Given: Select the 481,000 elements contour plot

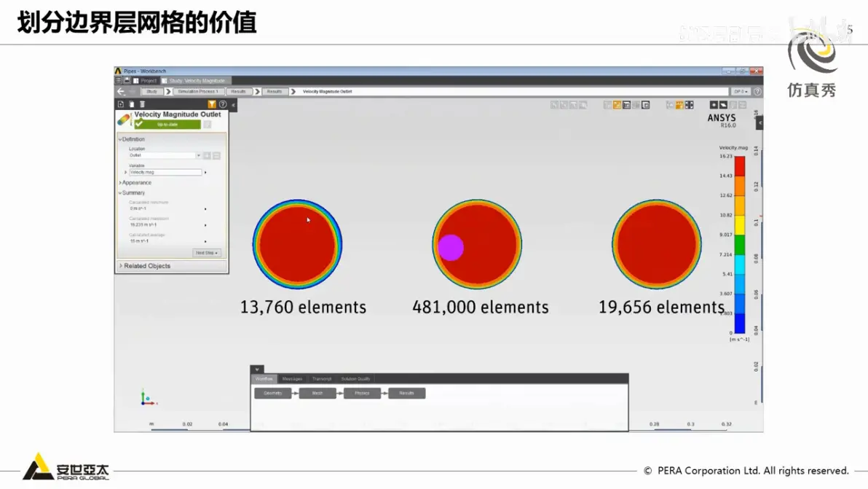Looking at the screenshot, I should [x=477, y=244].
